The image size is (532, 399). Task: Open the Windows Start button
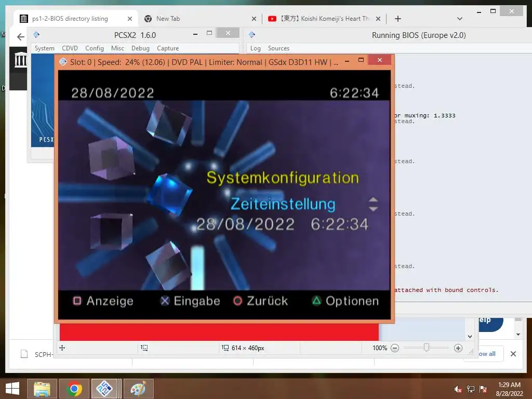click(12, 389)
